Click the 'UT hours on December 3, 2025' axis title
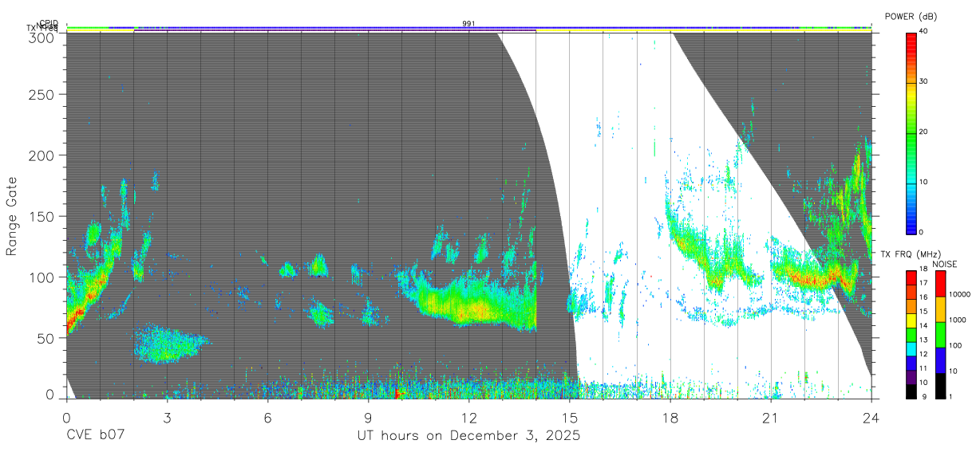 point(468,436)
